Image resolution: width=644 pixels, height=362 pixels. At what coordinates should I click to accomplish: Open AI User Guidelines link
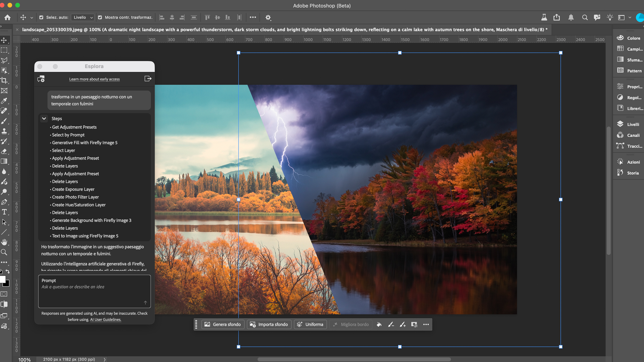106,320
